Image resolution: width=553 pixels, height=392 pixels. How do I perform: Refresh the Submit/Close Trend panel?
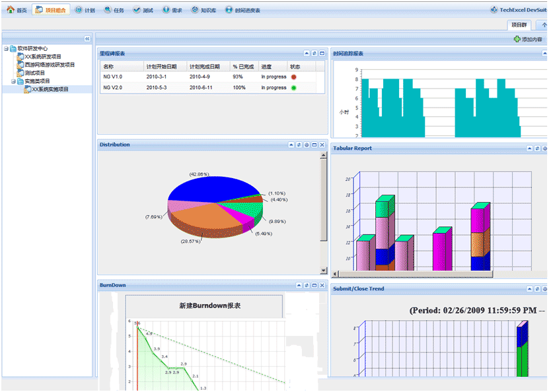(537, 289)
